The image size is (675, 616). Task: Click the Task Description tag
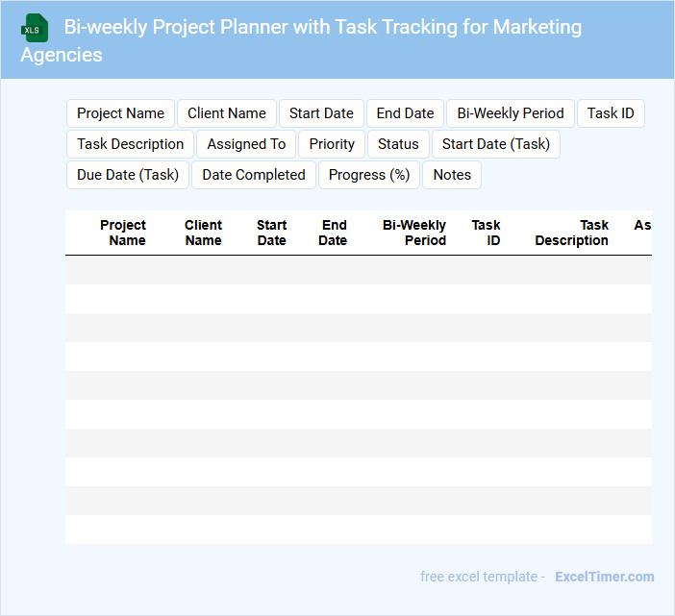[131, 144]
